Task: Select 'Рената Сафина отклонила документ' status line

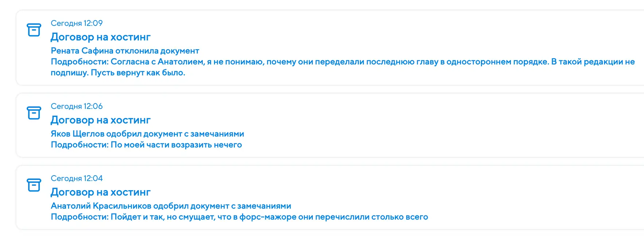Action: tap(125, 51)
